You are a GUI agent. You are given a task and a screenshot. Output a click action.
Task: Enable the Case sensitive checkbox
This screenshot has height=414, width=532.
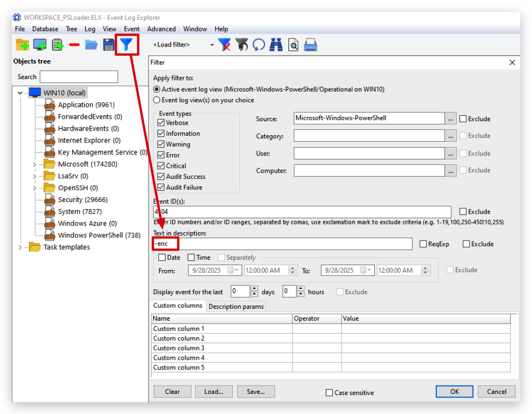pos(329,393)
